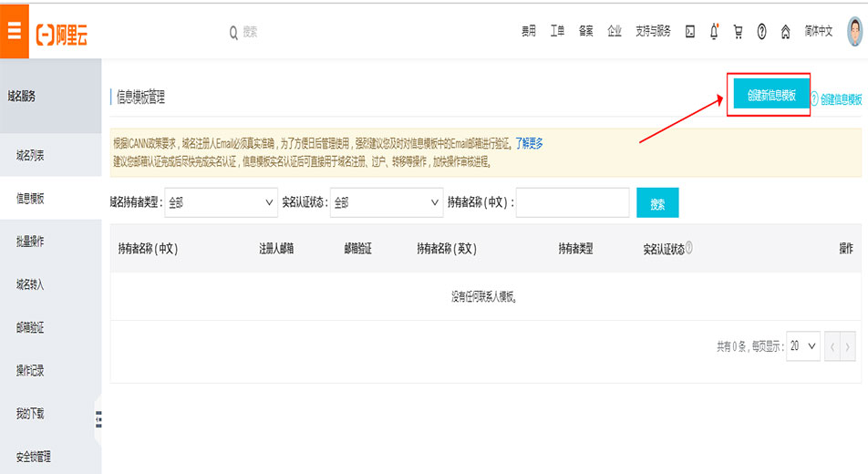Select 域名列表 in the sidebar
This screenshot has width=868, height=474.
click(30, 156)
